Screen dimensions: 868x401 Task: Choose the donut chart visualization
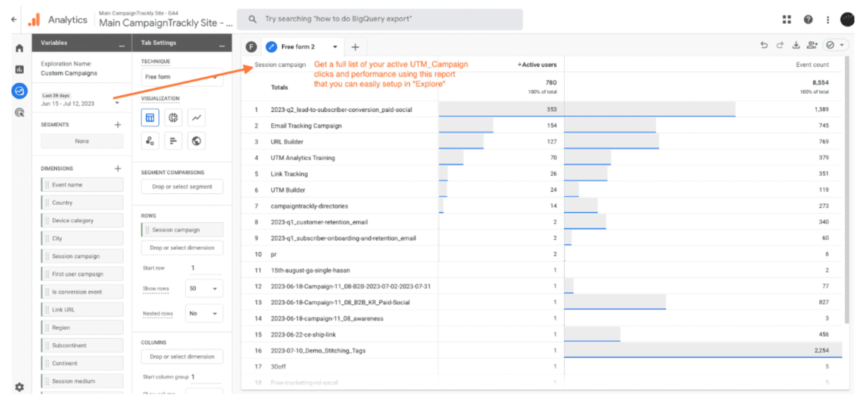[173, 117]
